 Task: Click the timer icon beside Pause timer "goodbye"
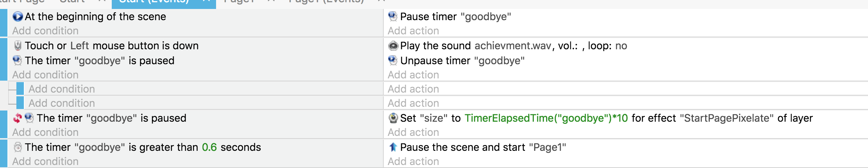point(393,16)
